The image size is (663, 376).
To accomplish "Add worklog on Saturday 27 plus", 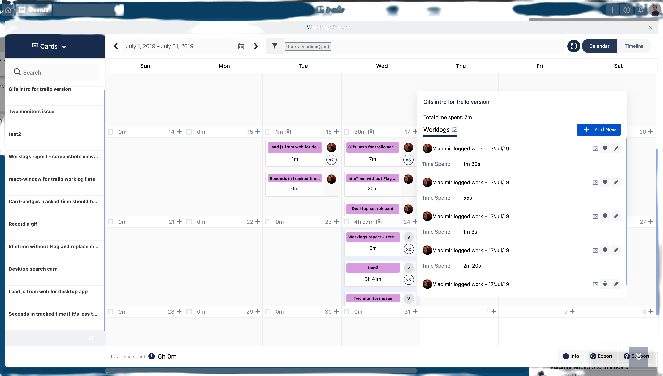I will tap(650, 222).
